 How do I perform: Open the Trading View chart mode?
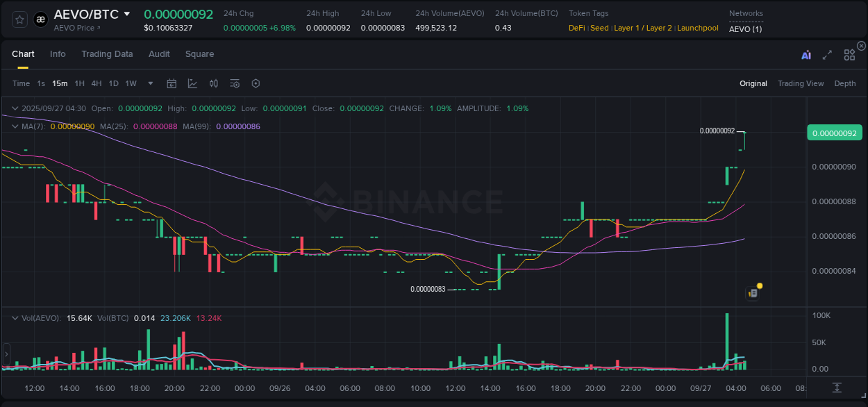tap(801, 83)
